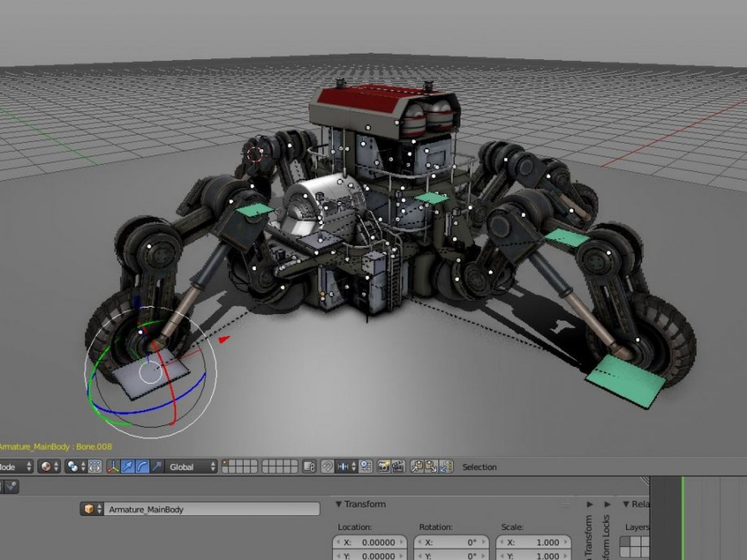The height and width of the screenshot is (560, 747).
Task: Click the blue rotation ring of gizmo
Action: click(x=154, y=410)
